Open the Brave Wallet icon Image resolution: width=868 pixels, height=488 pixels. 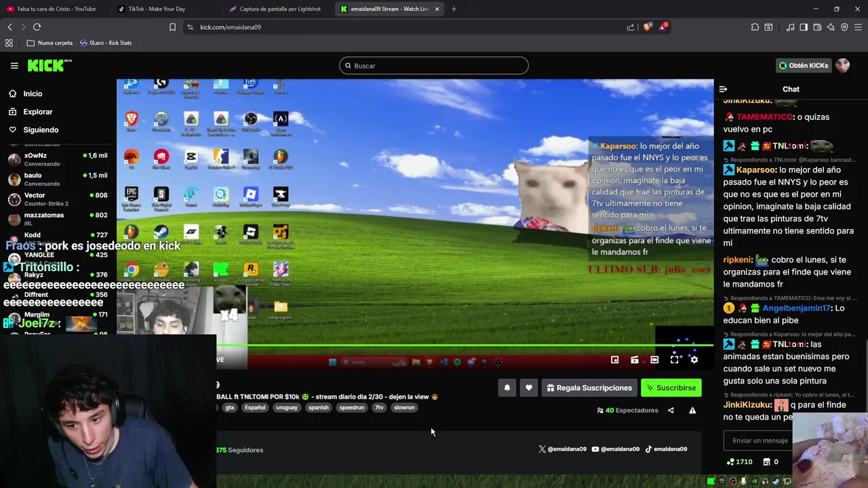point(817,27)
